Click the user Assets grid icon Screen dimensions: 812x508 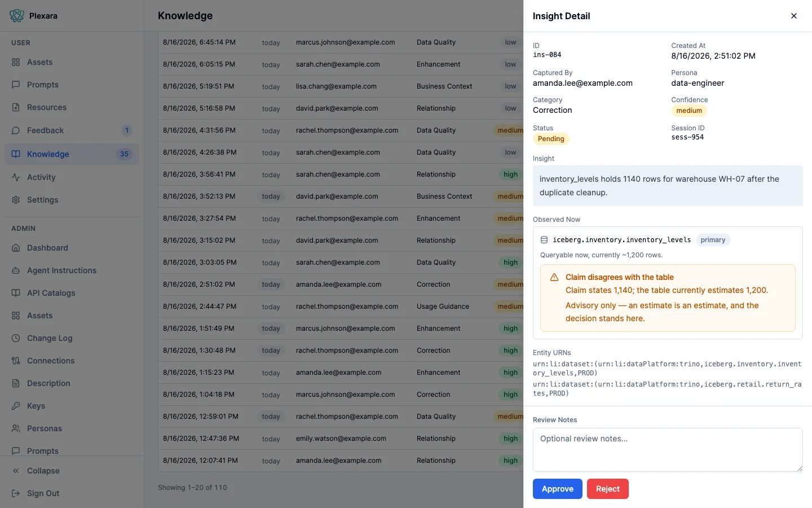(16, 62)
